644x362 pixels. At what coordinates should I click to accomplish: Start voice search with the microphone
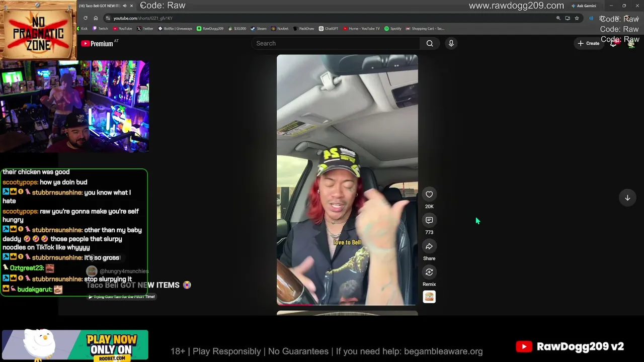(x=451, y=43)
